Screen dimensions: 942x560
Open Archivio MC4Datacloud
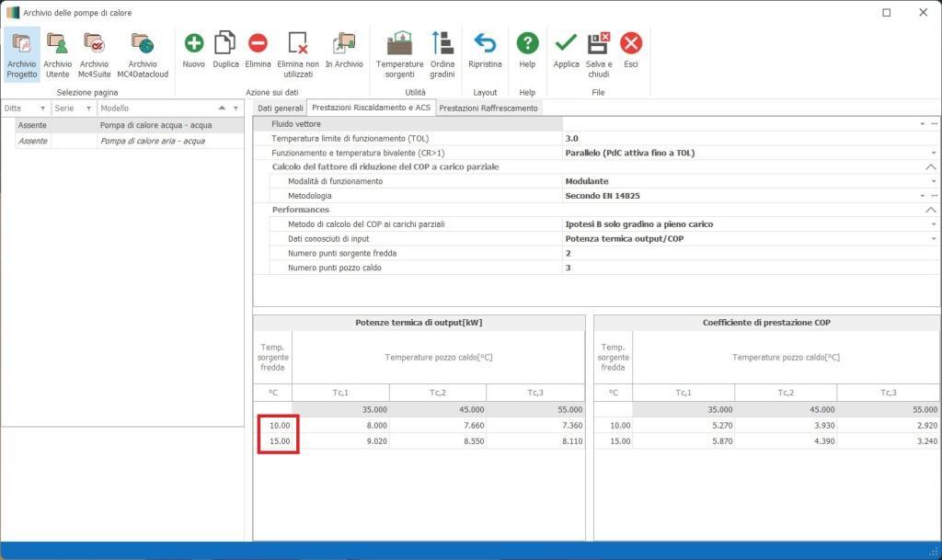(x=143, y=54)
